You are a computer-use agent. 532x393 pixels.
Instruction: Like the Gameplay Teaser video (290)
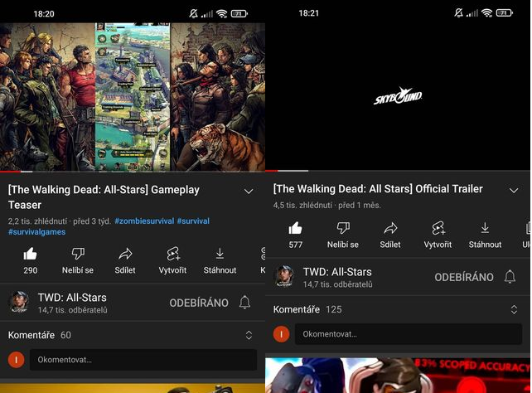[31, 255]
